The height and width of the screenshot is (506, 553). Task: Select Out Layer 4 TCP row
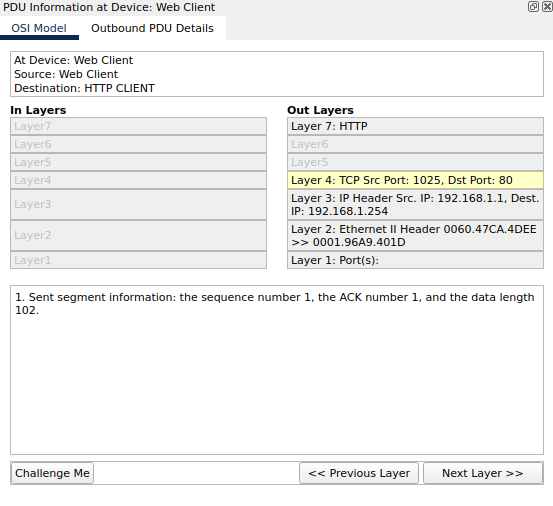(415, 180)
